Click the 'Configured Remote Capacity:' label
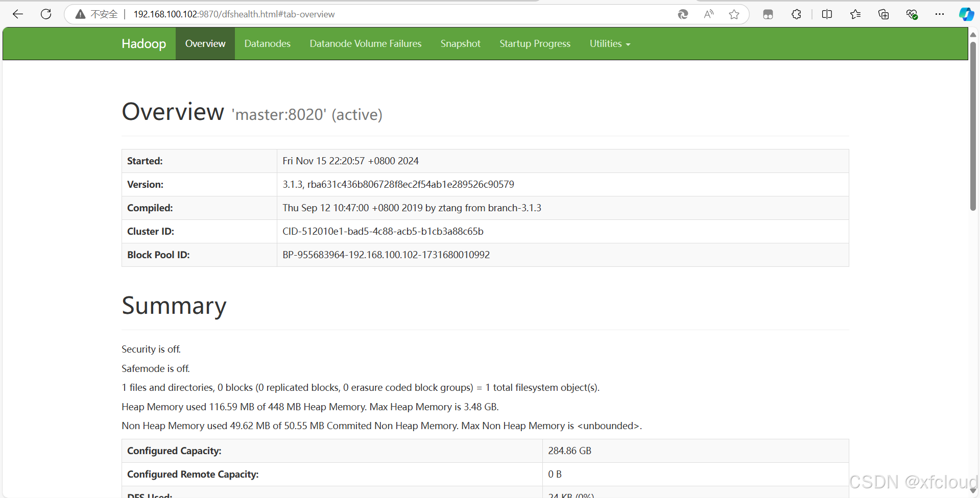Image resolution: width=980 pixels, height=498 pixels. [193, 474]
